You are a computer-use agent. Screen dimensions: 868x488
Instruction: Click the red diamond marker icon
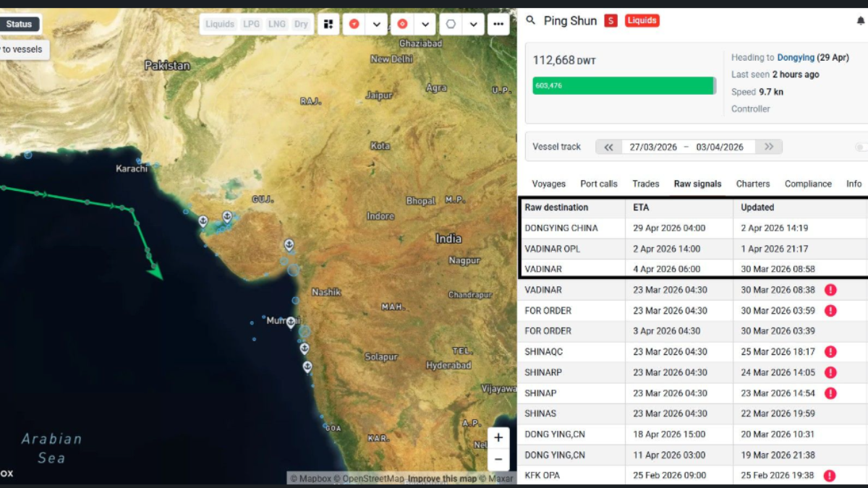coord(403,24)
